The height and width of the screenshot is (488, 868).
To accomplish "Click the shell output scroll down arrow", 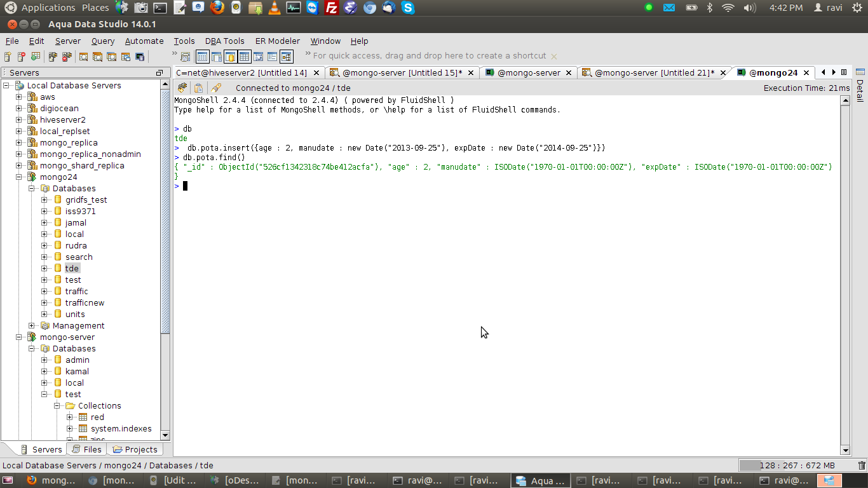I will 845,451.
